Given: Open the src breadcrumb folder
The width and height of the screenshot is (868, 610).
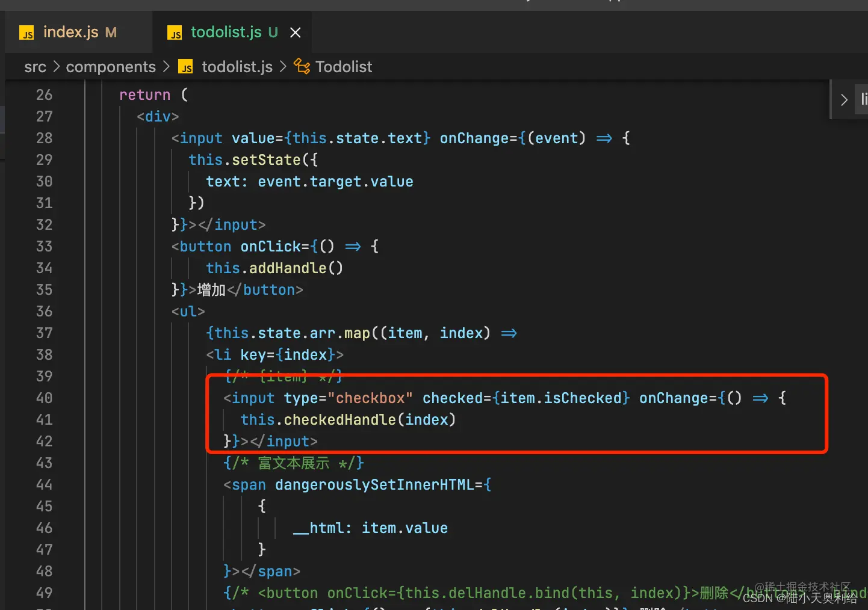Looking at the screenshot, I should coord(35,67).
